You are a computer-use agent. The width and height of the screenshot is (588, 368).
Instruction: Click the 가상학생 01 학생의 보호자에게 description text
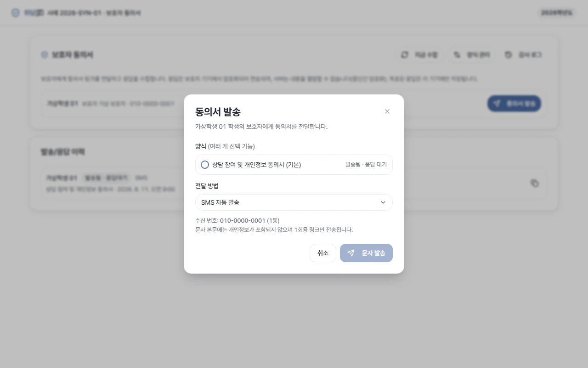(261, 126)
